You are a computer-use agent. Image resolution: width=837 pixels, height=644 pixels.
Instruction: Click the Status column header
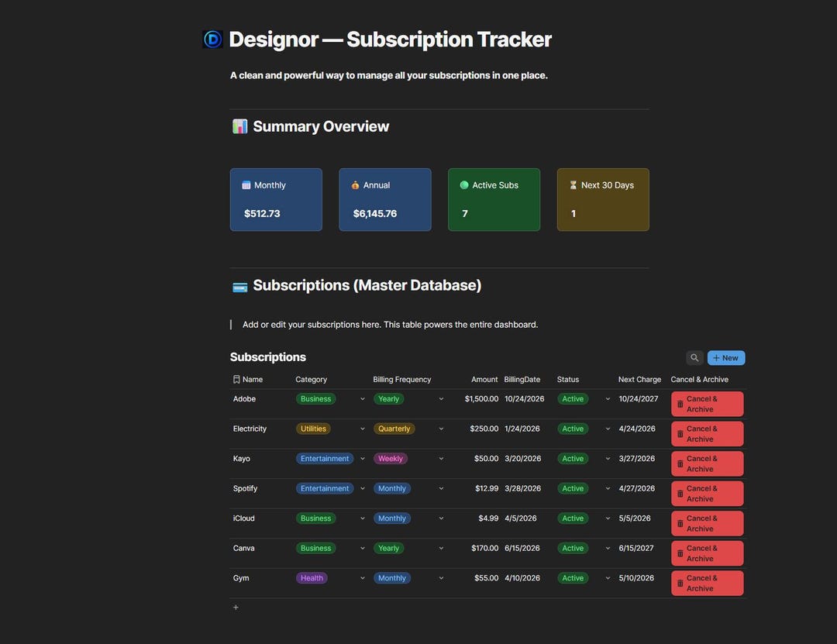click(568, 380)
